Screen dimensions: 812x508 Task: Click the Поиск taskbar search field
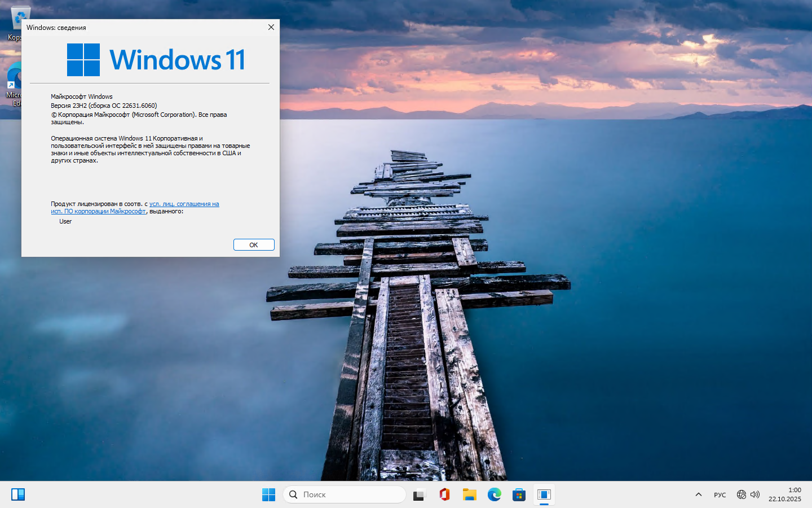(x=344, y=494)
